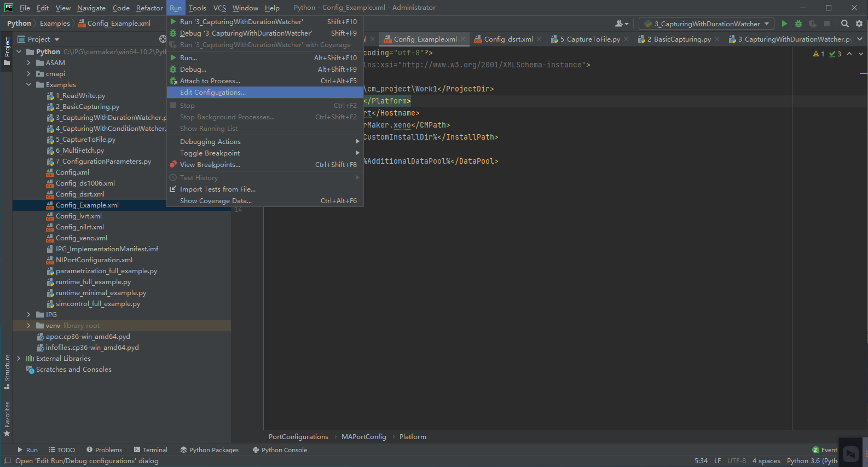Open the VCS menu

[x=219, y=8]
